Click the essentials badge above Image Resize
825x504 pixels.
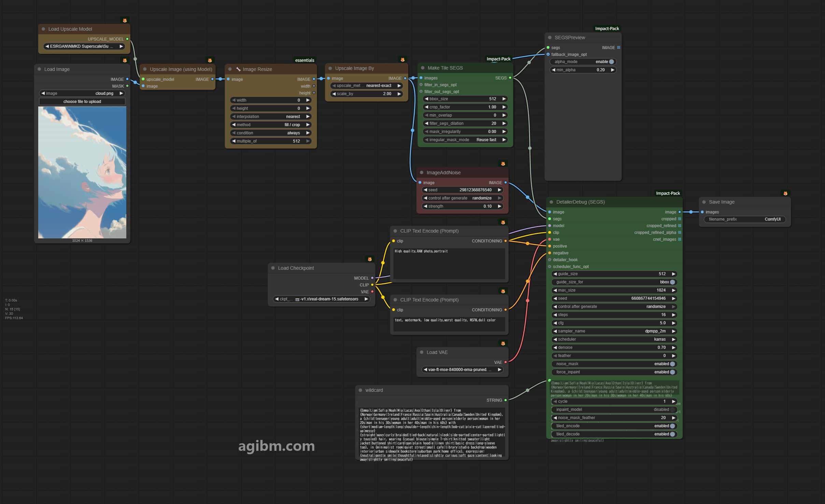(x=304, y=60)
